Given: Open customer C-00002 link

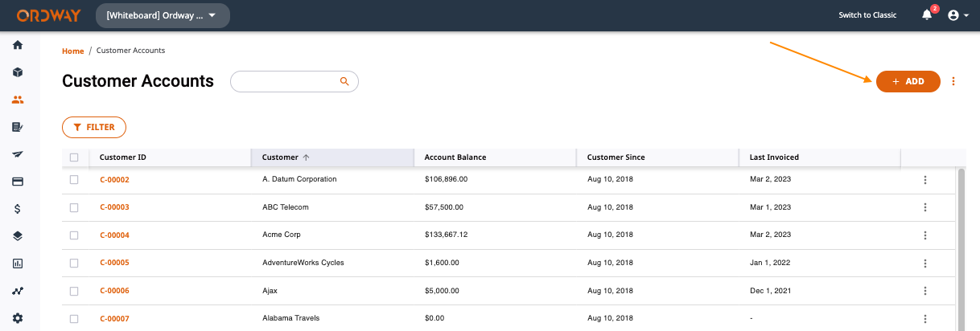Looking at the screenshot, I should (114, 180).
